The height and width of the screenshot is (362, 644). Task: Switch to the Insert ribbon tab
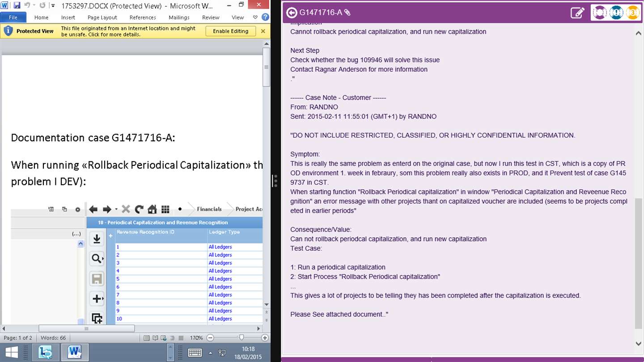pos(68,17)
